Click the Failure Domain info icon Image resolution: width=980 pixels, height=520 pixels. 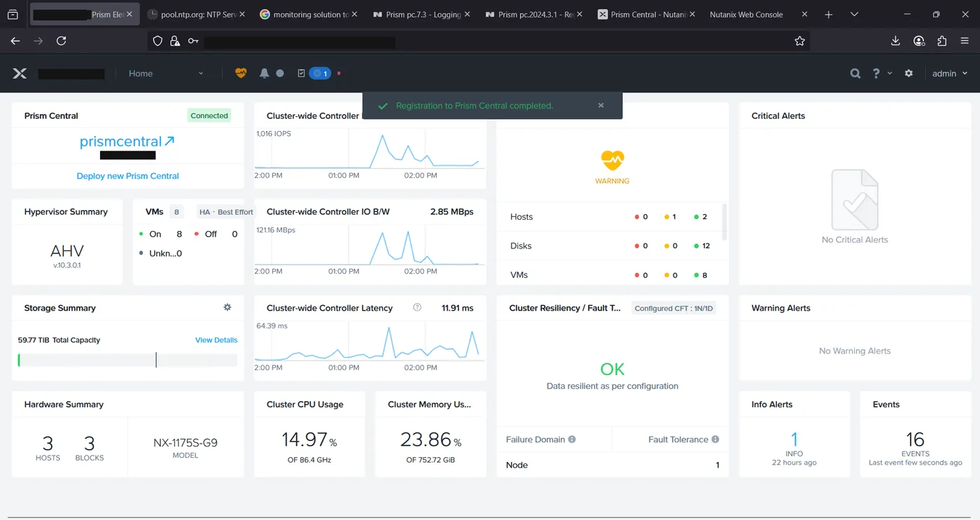tap(572, 440)
